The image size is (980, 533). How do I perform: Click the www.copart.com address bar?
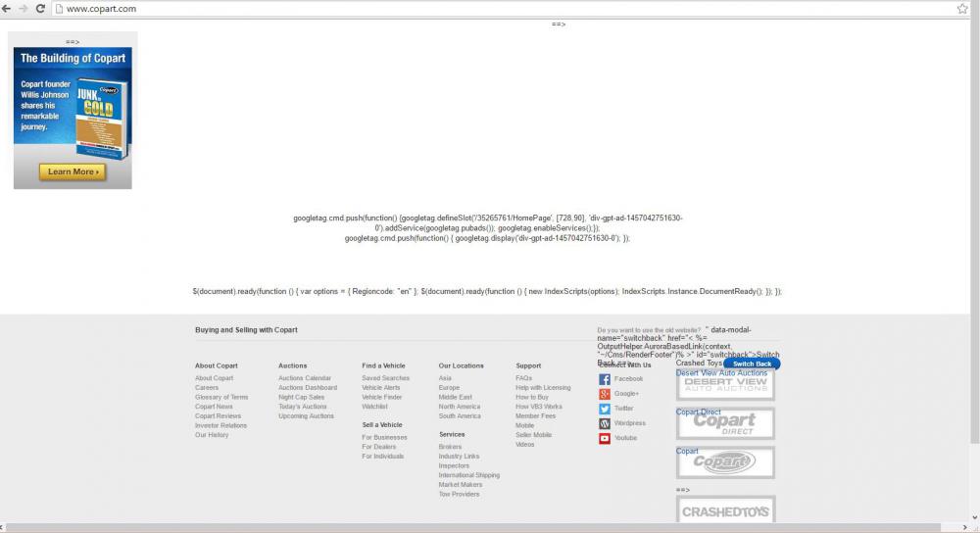coord(490,8)
